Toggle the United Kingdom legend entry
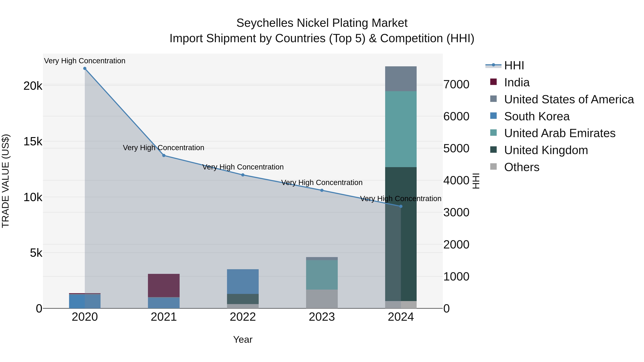 click(x=539, y=150)
